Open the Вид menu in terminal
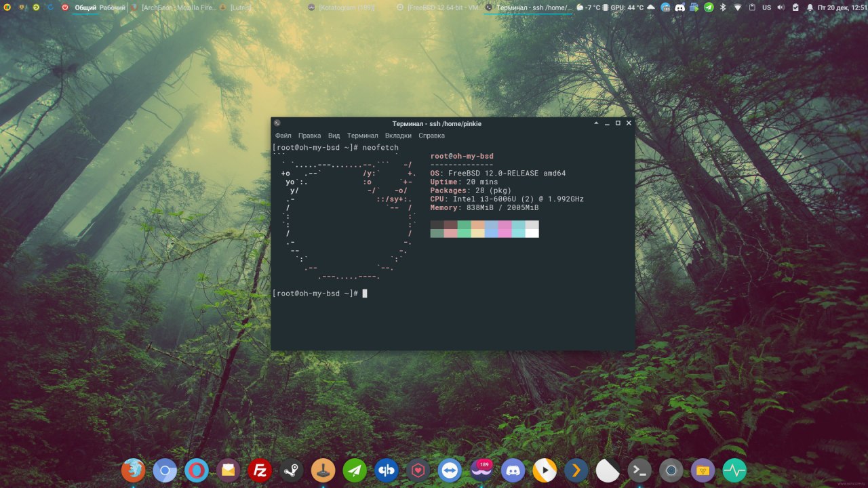868x488 pixels. coord(334,136)
